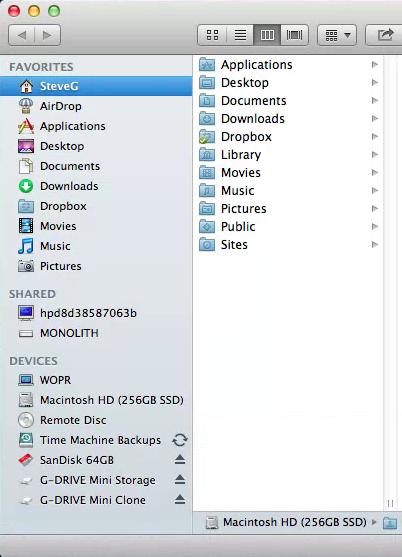Select the Library folder in the column
The image size is (402, 557).
click(x=288, y=155)
